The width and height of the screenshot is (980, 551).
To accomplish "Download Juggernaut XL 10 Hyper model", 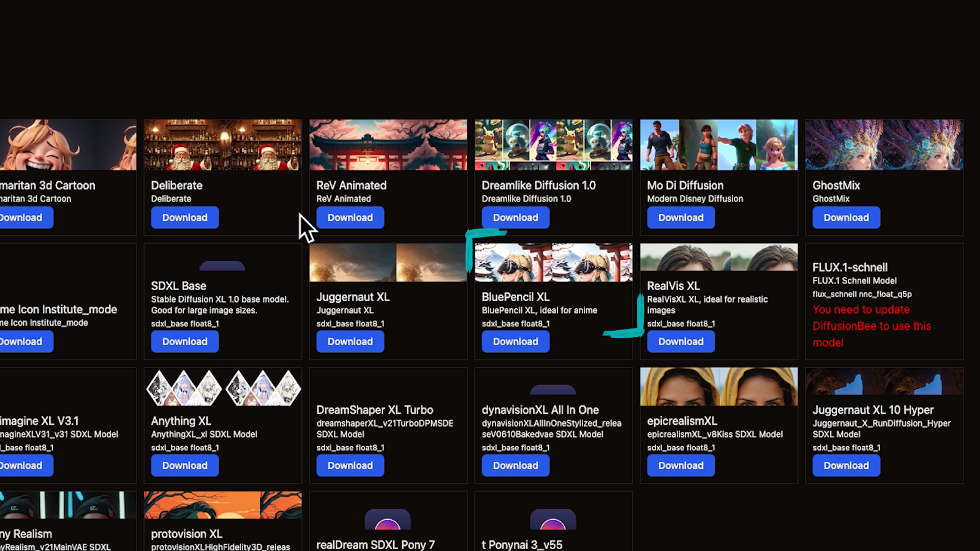I will 846,465.
